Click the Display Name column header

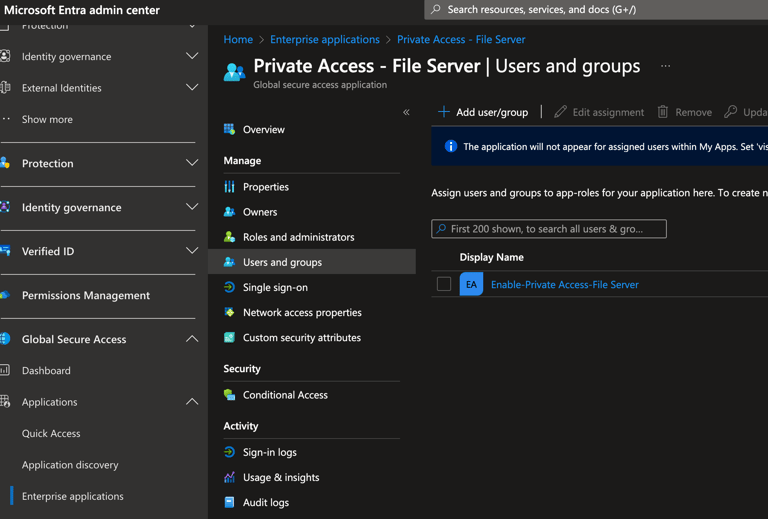(491, 257)
